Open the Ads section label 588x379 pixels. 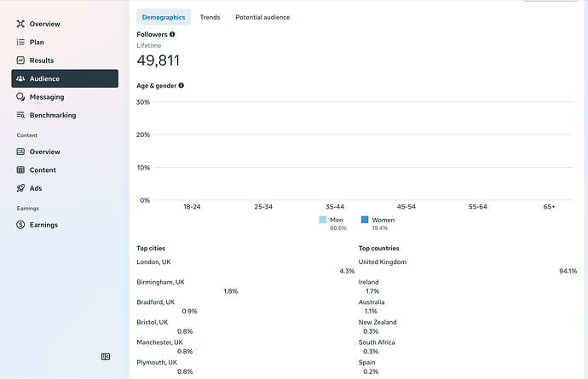36,188
